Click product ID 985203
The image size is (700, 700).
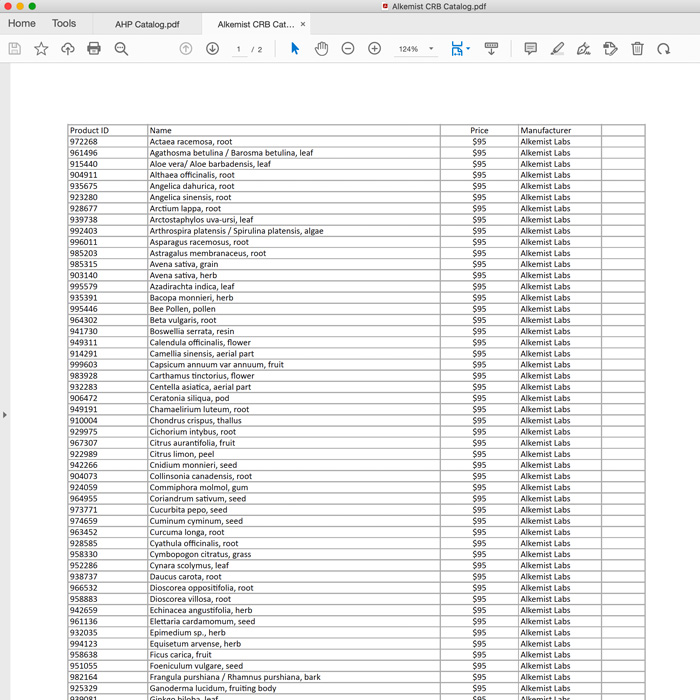[83, 253]
